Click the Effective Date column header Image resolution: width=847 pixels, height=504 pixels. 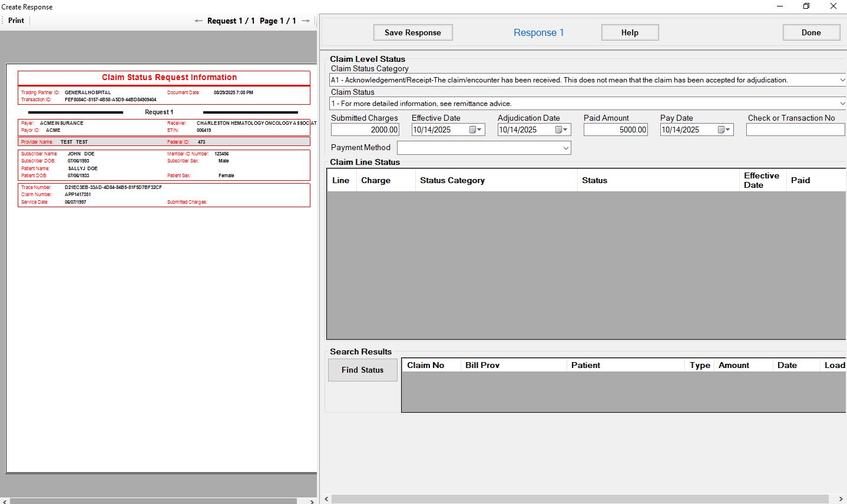tap(762, 180)
